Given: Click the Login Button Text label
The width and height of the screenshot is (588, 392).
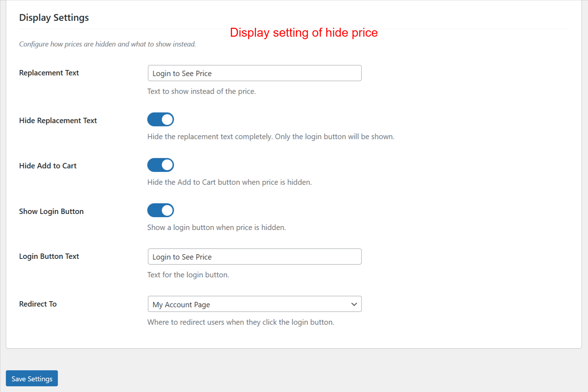Looking at the screenshot, I should (x=49, y=256).
